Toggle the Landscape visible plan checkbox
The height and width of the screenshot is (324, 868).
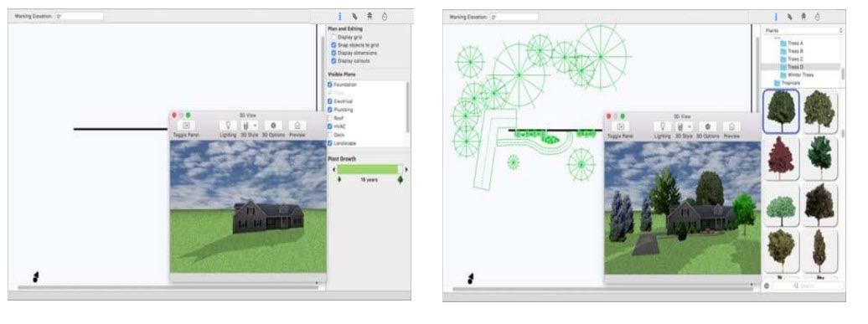(330, 143)
